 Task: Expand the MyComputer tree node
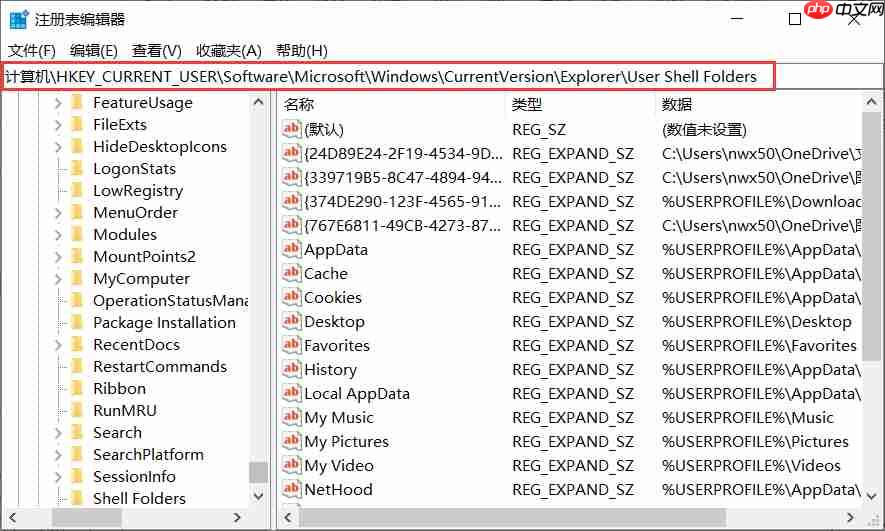[58, 279]
